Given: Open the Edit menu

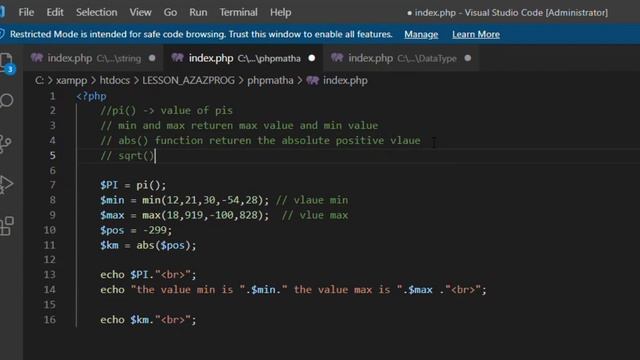Looking at the screenshot, I should point(55,12).
